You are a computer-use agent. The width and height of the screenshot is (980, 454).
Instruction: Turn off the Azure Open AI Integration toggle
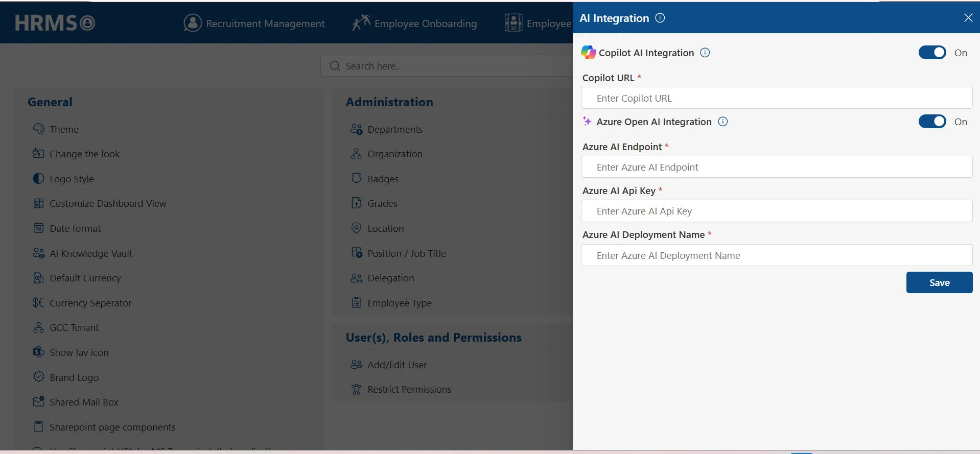932,122
